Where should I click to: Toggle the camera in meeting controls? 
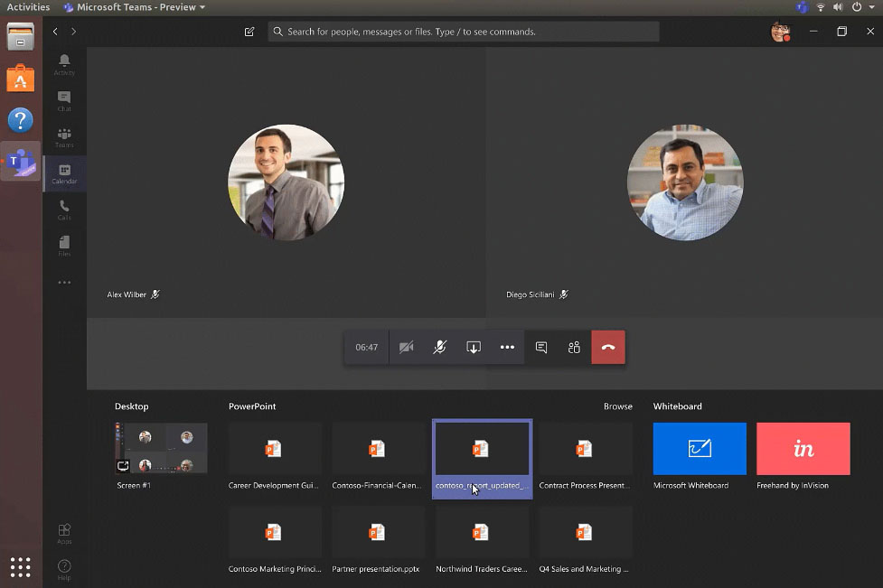[406, 347]
